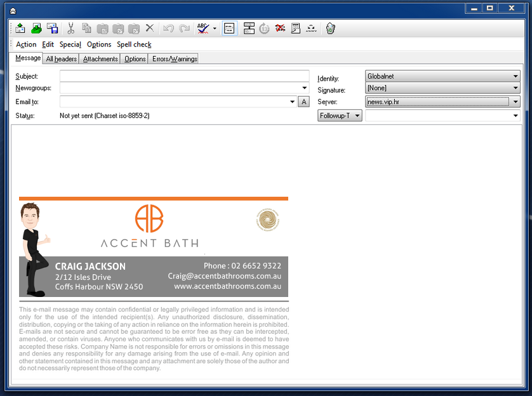Open the Spell check menu
This screenshot has height=396, width=532.
pos(134,44)
